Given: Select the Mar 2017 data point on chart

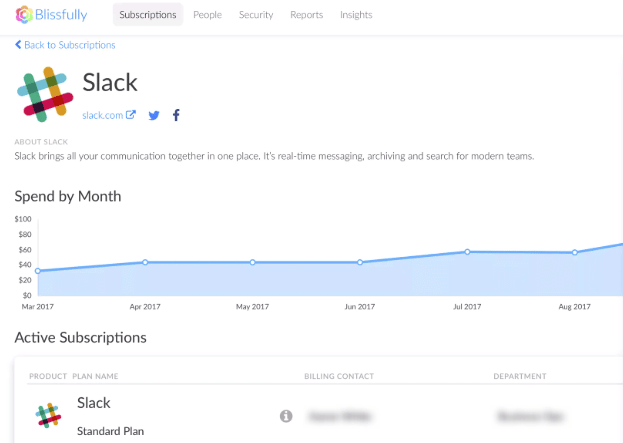Looking at the screenshot, I should [38, 271].
